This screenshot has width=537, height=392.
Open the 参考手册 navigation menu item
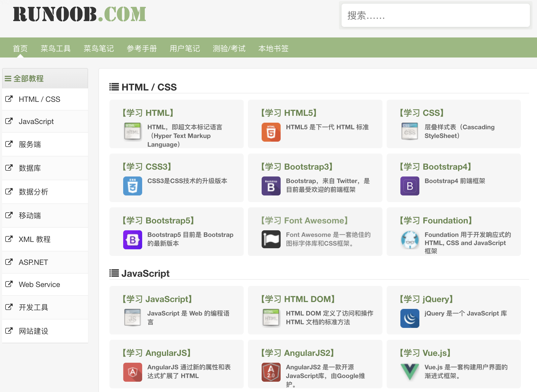(x=142, y=49)
